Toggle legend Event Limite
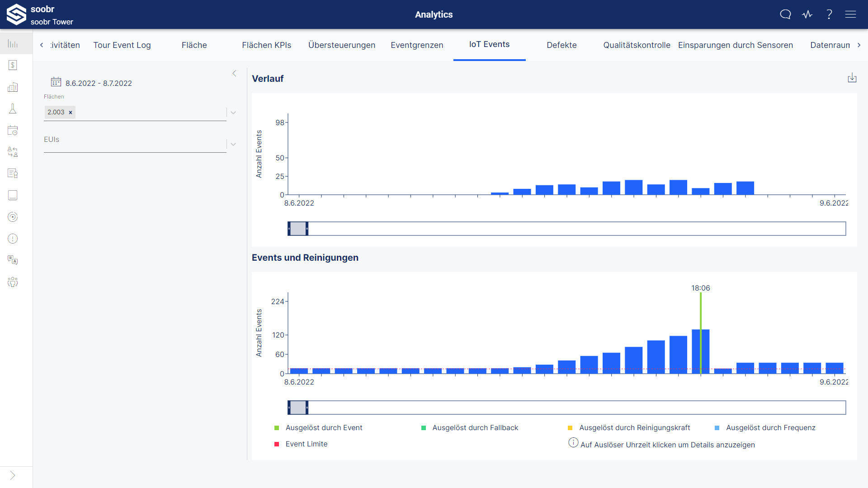Screen dimensions: 868x488 301,444
